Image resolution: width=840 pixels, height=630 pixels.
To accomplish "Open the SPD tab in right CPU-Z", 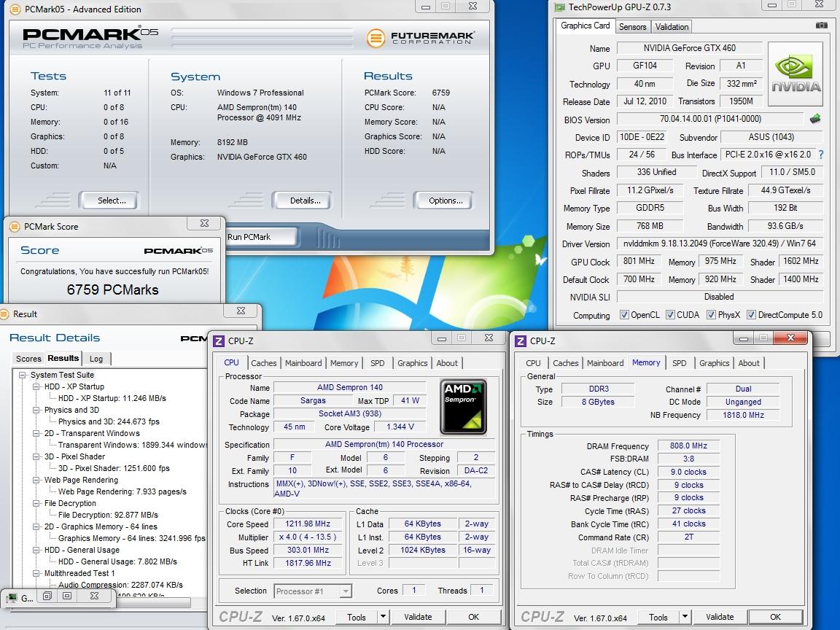I will click(680, 363).
